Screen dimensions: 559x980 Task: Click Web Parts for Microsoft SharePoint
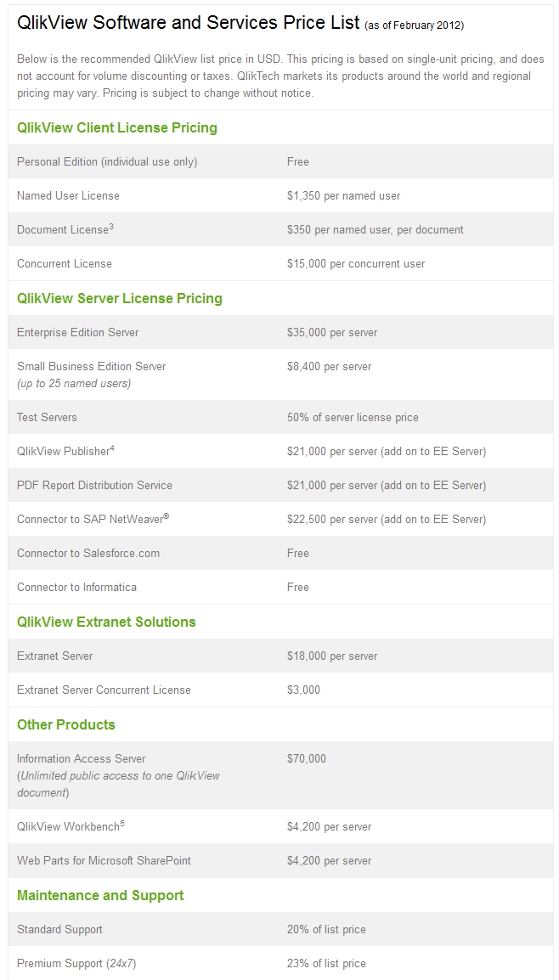[x=104, y=860]
